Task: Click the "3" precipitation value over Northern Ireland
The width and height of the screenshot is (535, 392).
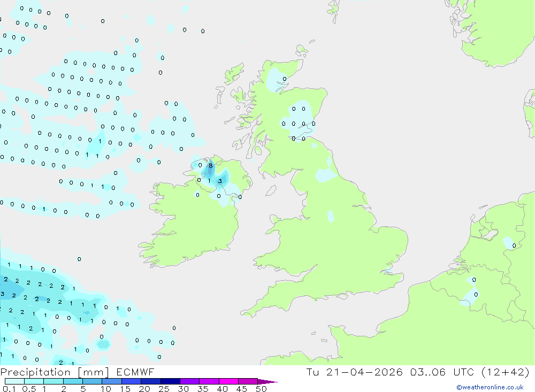Action: click(220, 181)
